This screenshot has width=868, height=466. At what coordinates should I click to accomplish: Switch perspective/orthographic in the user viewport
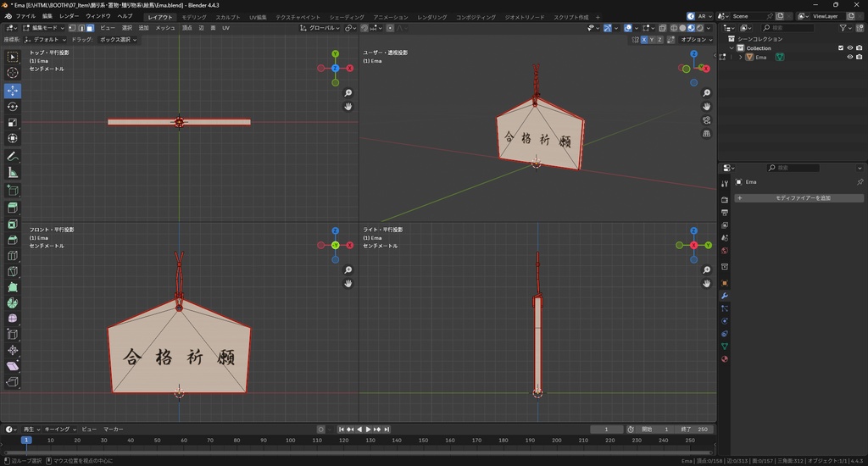706,133
